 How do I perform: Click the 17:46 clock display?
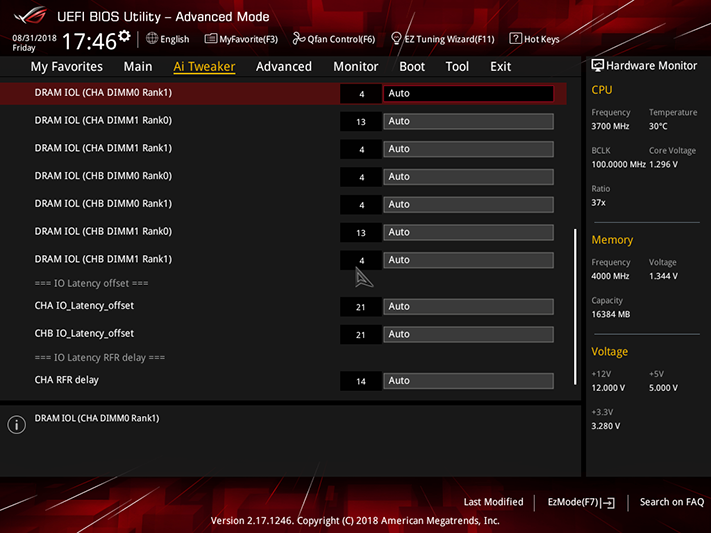[x=89, y=41]
